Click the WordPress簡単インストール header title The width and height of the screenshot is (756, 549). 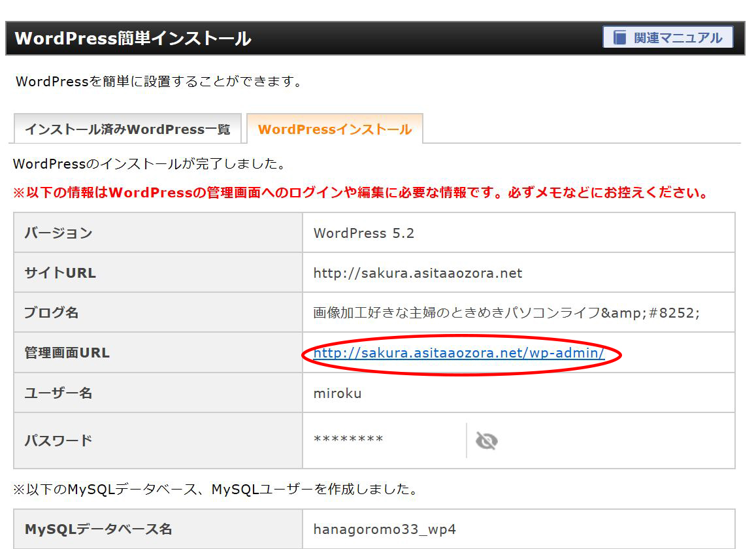133,38
